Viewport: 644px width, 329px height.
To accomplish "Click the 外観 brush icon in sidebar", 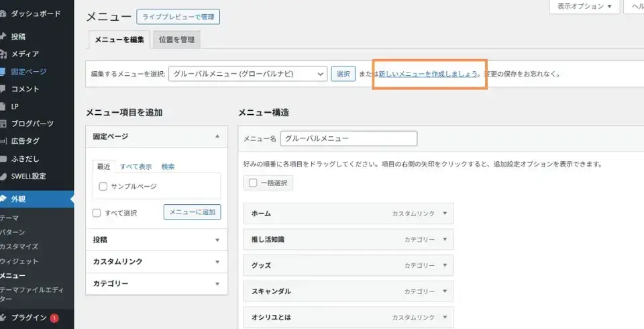I will point(3,199).
